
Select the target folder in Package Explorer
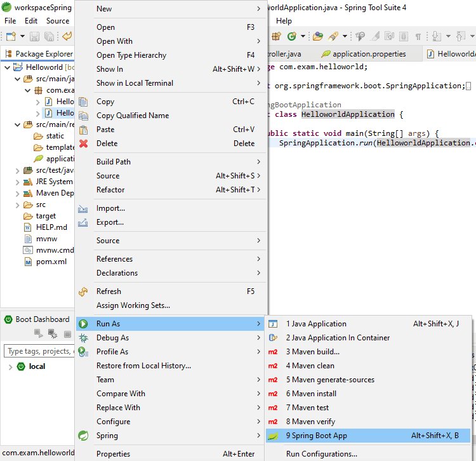click(x=46, y=216)
